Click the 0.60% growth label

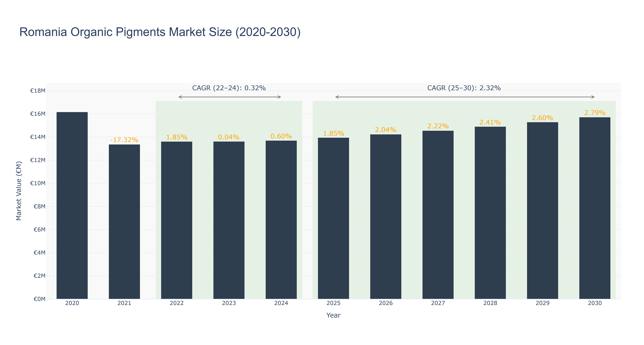tap(281, 136)
